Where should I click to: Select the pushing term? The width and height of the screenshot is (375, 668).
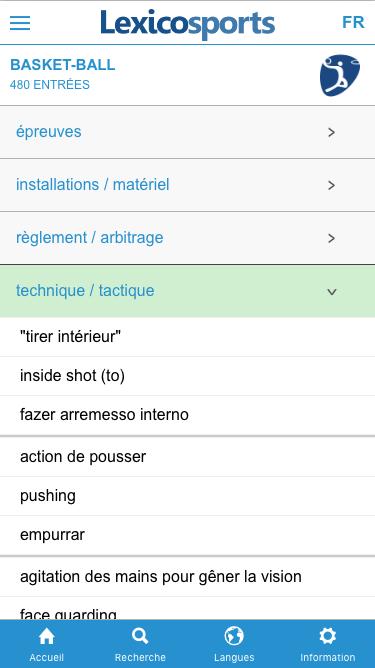[188, 496]
